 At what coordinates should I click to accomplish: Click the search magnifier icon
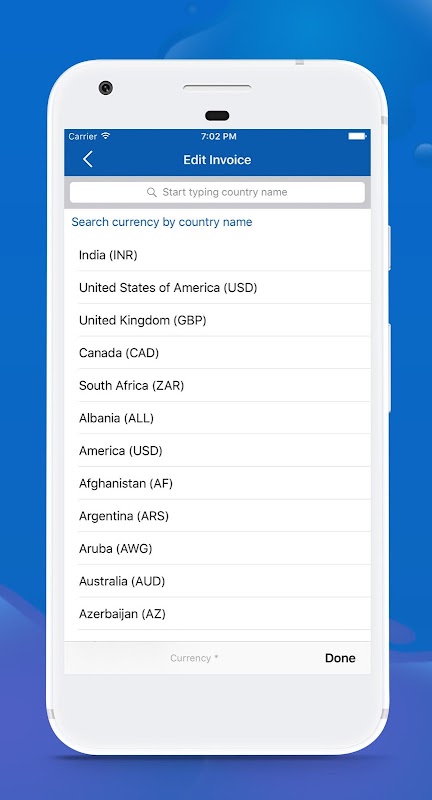[x=151, y=192]
